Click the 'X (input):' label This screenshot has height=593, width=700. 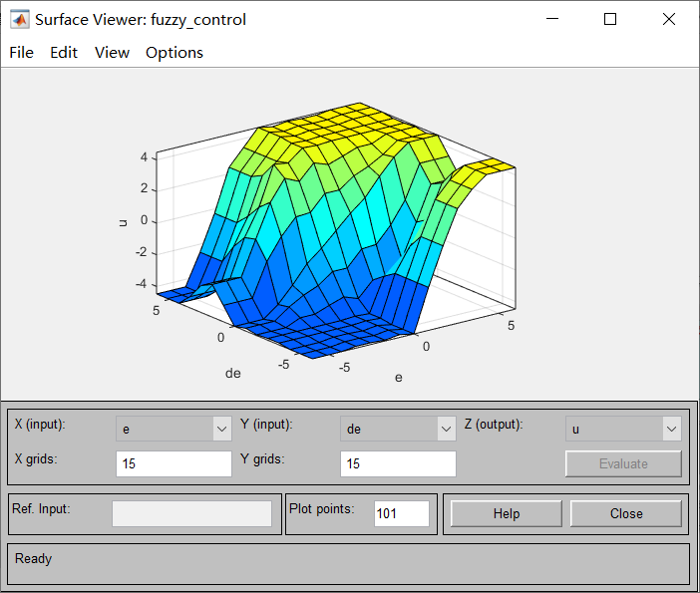click(x=40, y=425)
